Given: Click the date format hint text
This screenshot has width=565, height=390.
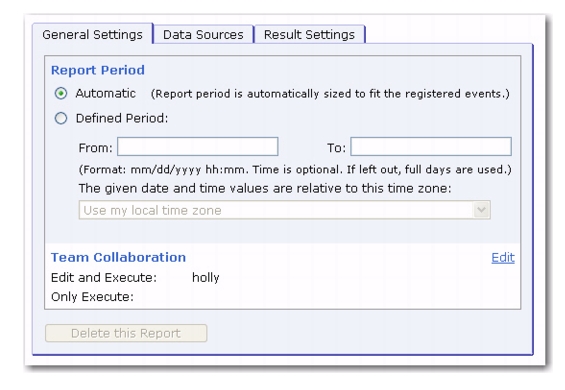Looking at the screenshot, I should 295,170.
